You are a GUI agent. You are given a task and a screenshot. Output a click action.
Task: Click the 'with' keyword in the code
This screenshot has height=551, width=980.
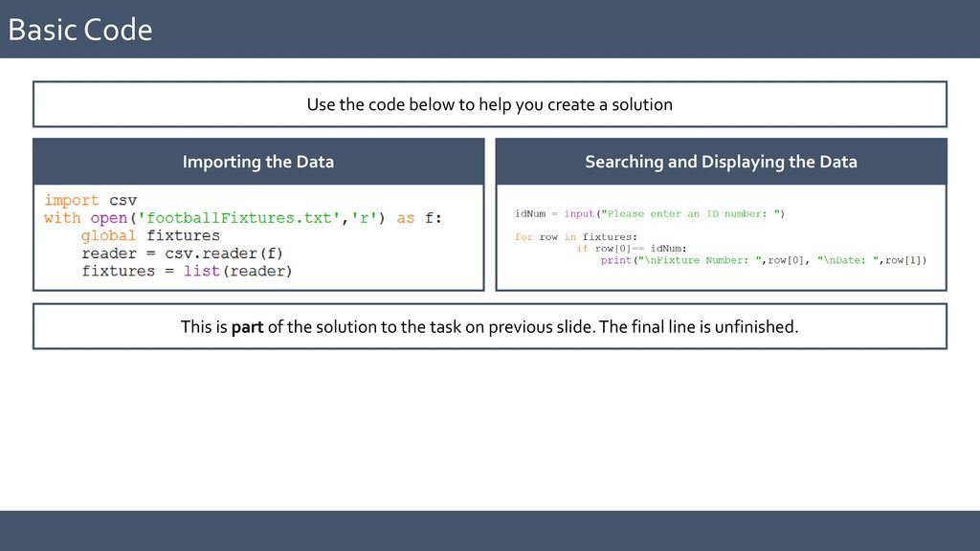coord(62,218)
